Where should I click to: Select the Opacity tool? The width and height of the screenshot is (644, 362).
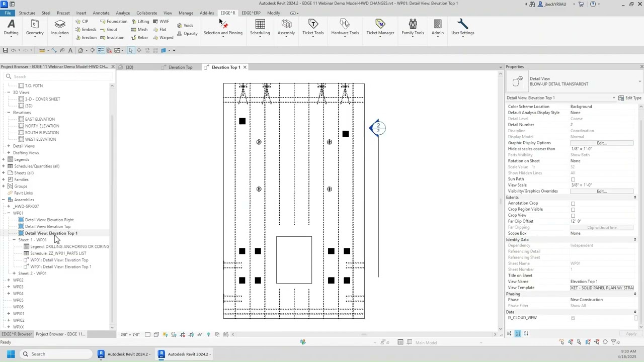click(187, 34)
